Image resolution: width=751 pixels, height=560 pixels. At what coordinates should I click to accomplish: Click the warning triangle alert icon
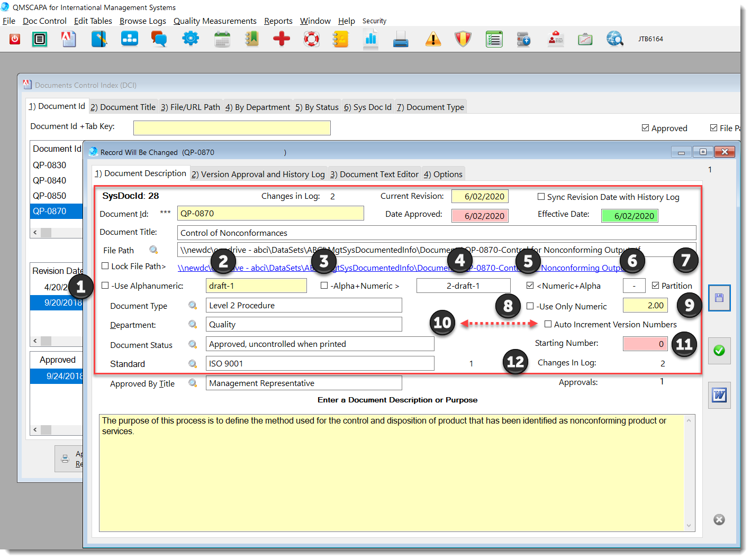pyautogui.click(x=433, y=39)
